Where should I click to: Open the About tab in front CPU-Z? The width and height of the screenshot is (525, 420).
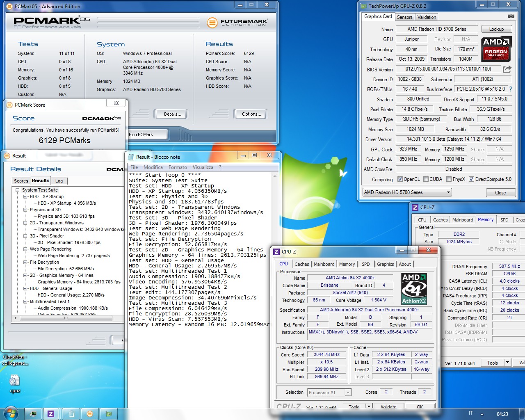pos(404,264)
